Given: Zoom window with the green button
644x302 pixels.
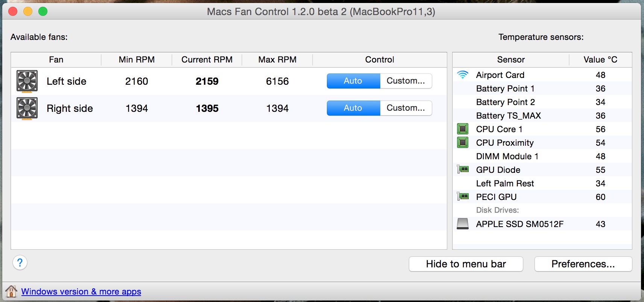Looking at the screenshot, I should point(43,11).
